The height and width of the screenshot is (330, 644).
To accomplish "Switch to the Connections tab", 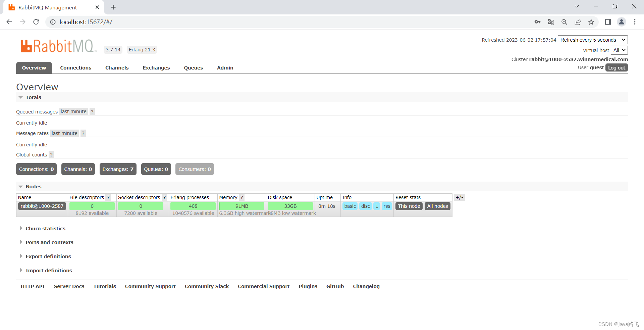I will [76, 68].
